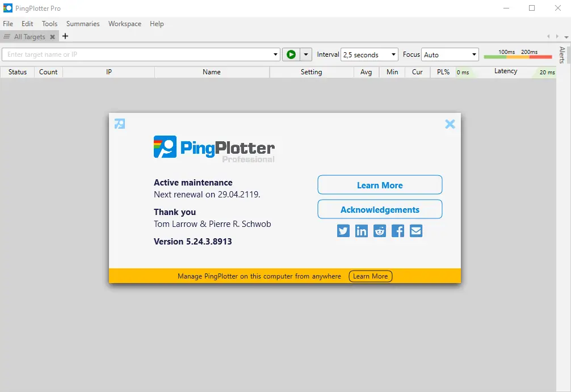Sort by the Cur column header
Screen dimensions: 571x392
point(417,72)
